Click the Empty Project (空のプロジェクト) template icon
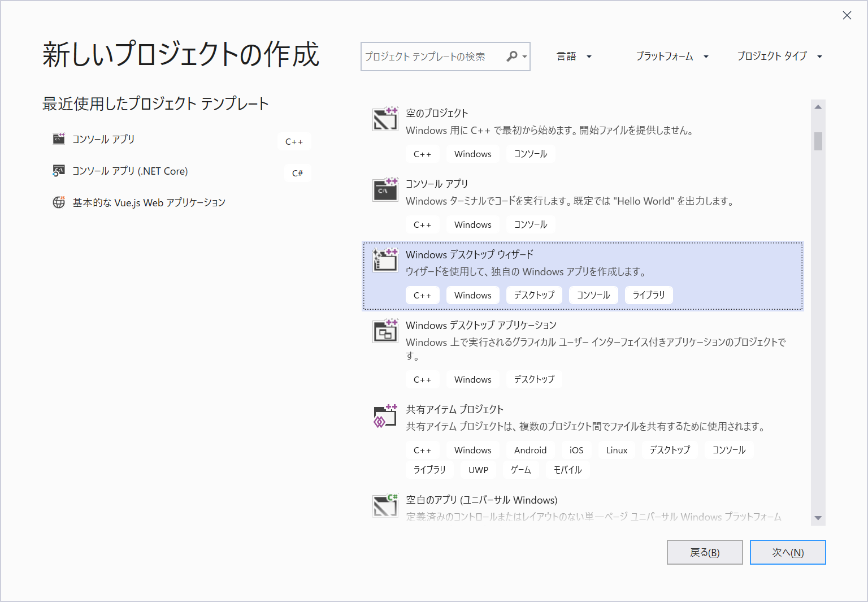 (x=385, y=119)
